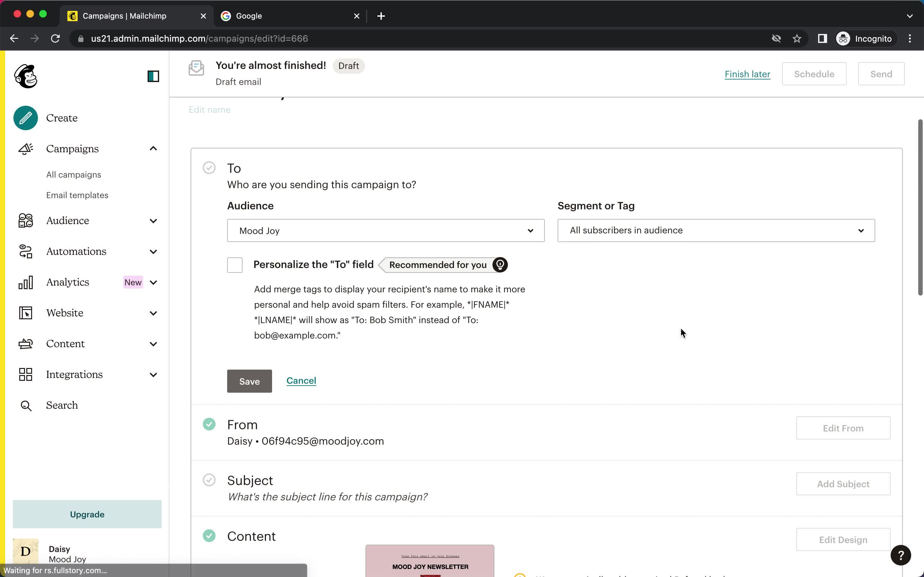Expand the Campaigns navigation section

pos(154,148)
